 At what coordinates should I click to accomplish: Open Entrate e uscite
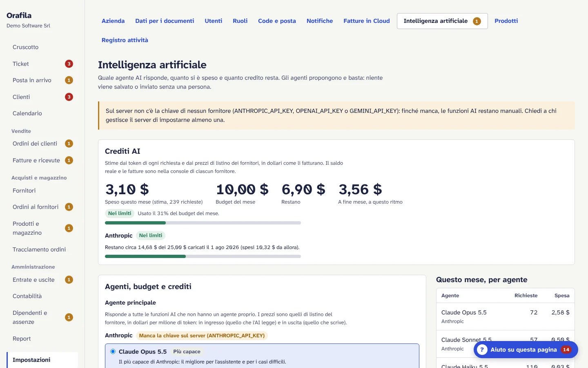coord(42,280)
